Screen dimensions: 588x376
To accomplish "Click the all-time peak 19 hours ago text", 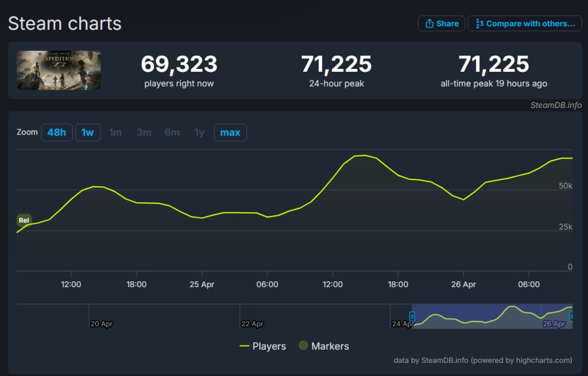I will pyautogui.click(x=493, y=84).
